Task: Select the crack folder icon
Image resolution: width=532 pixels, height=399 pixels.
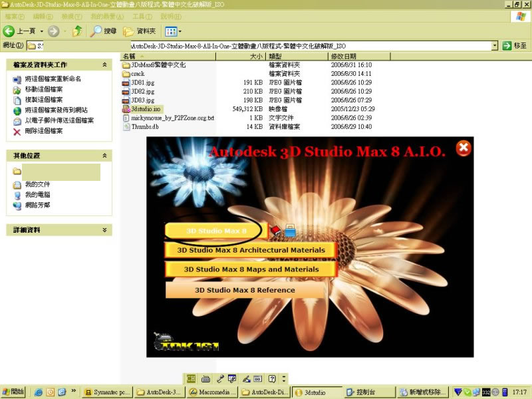Action: [126, 74]
